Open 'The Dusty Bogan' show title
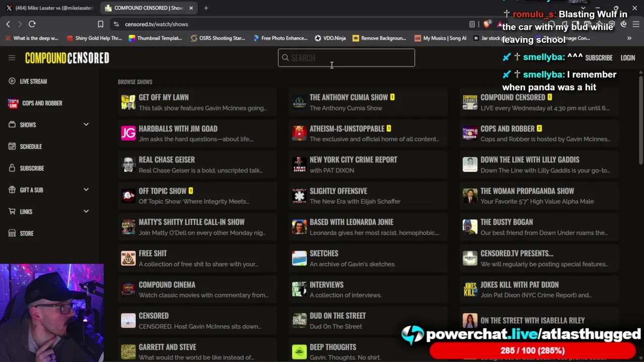Image resolution: width=644 pixels, height=362 pixels. pos(507,222)
